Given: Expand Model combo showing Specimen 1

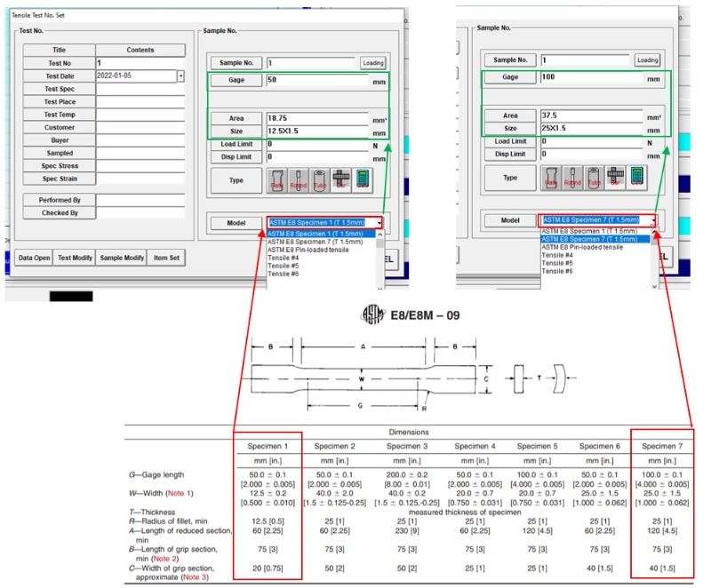Looking at the screenshot, I should coord(379,223).
